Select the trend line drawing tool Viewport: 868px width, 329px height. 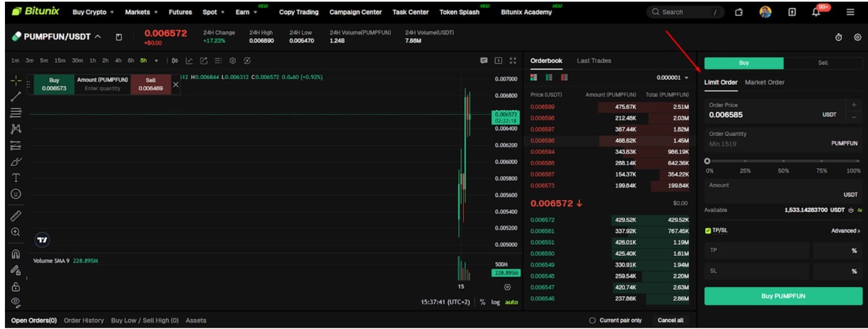point(16,97)
